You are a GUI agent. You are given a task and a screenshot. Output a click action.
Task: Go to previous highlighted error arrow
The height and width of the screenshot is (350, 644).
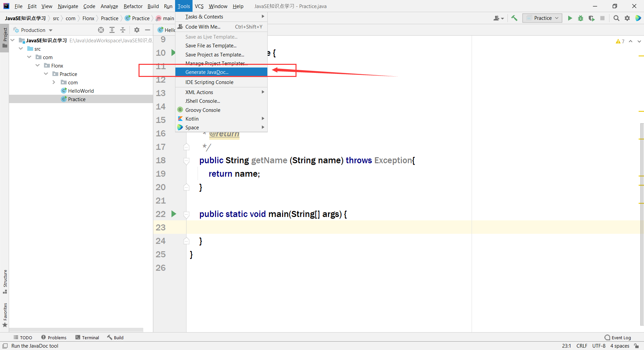(x=631, y=41)
